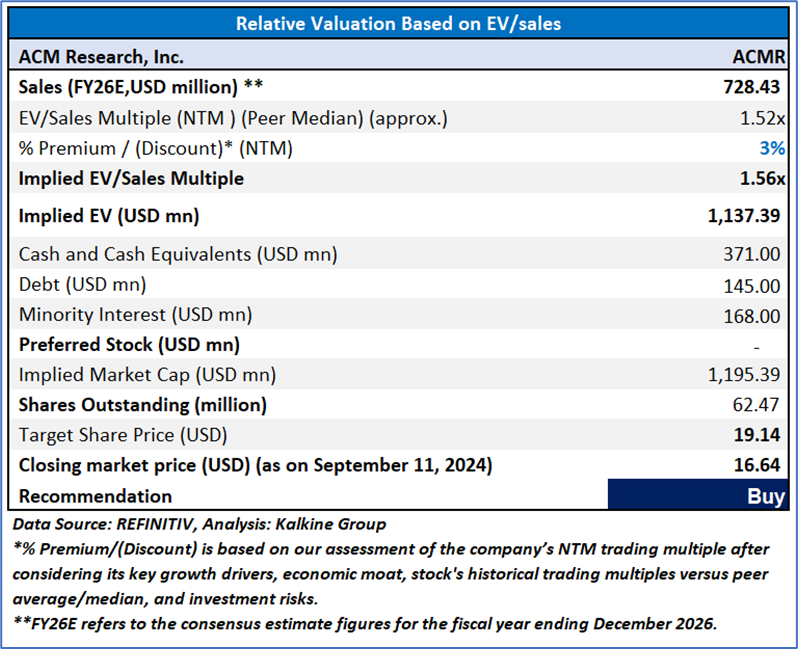The width and height of the screenshot is (798, 649).
Task: Select the 'Sales (FY26E,USD million) **' label
Action: point(141,87)
